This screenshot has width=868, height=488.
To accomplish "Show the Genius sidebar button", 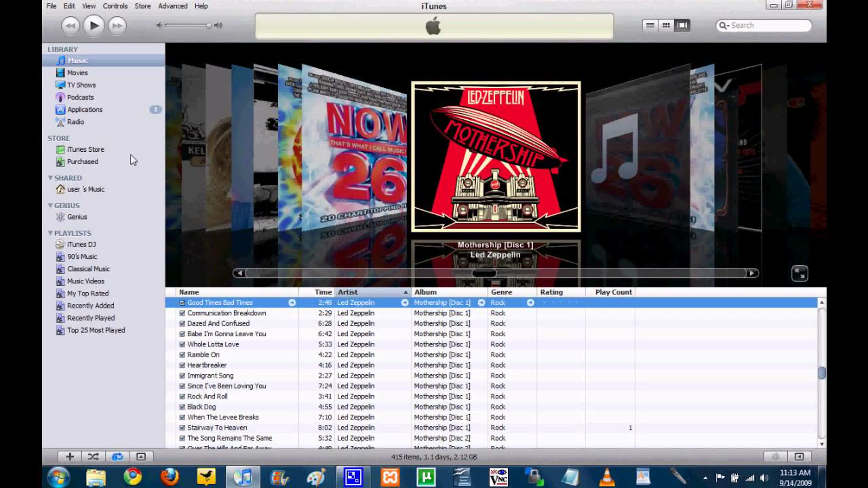I will click(799, 457).
